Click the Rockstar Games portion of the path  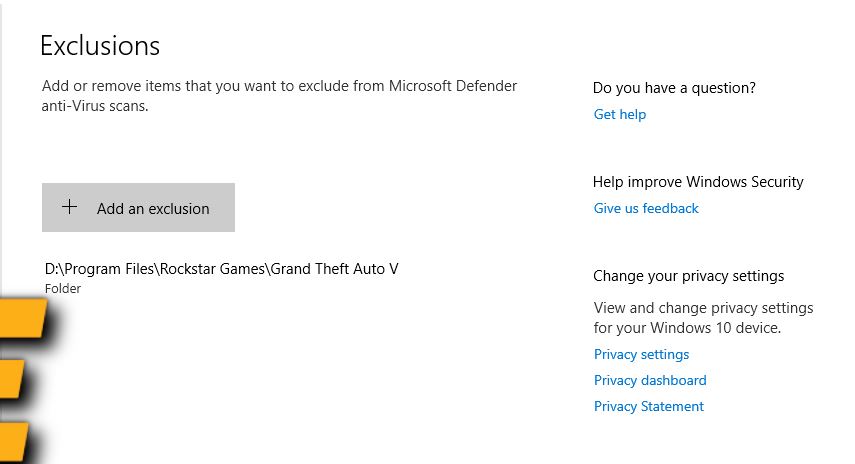[x=214, y=269]
